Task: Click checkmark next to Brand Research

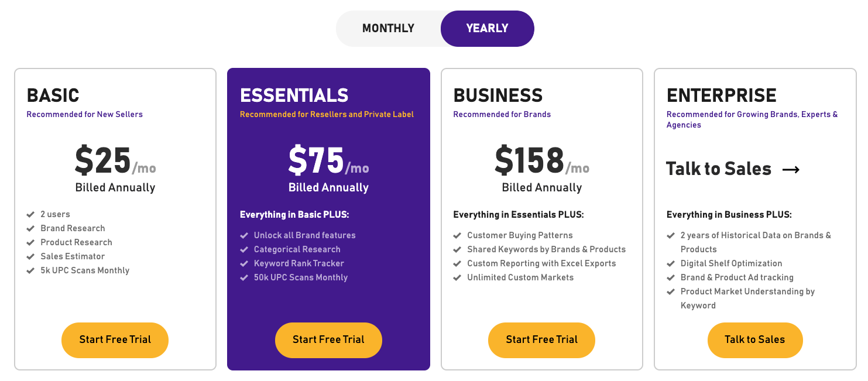Action: coord(30,228)
